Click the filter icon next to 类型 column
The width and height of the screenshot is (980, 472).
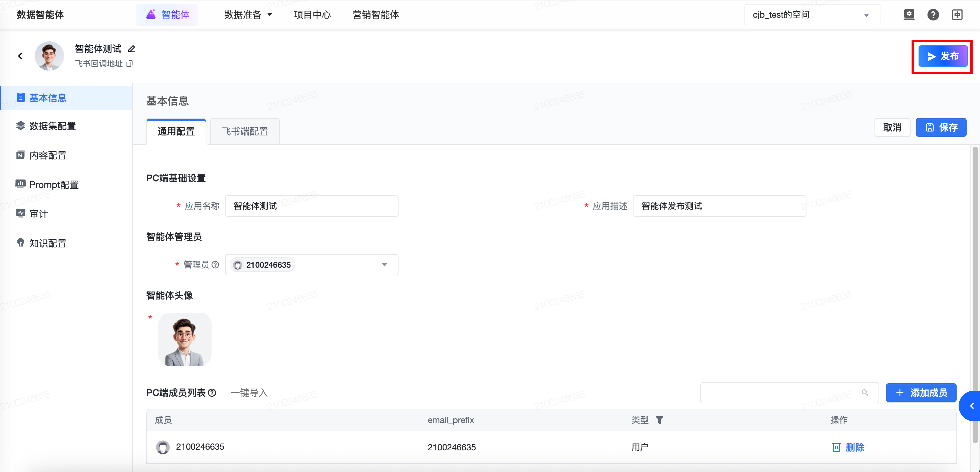(660, 420)
